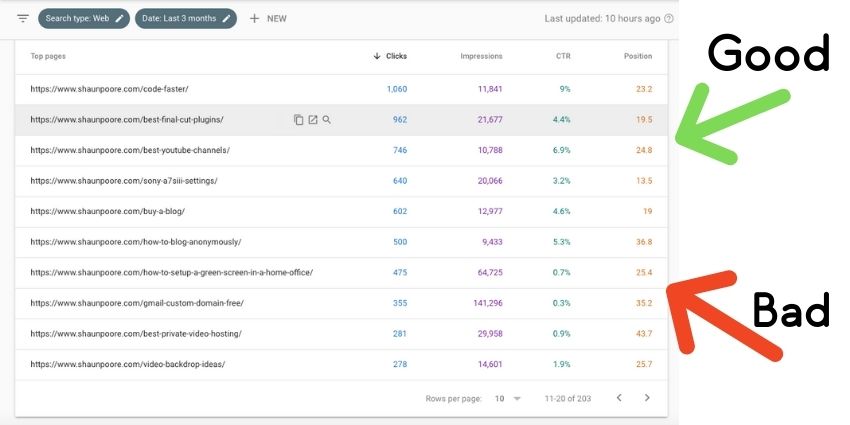Viewport: 850px width, 425px height.
Task: Click the 13.5 position value
Action: [x=644, y=181]
